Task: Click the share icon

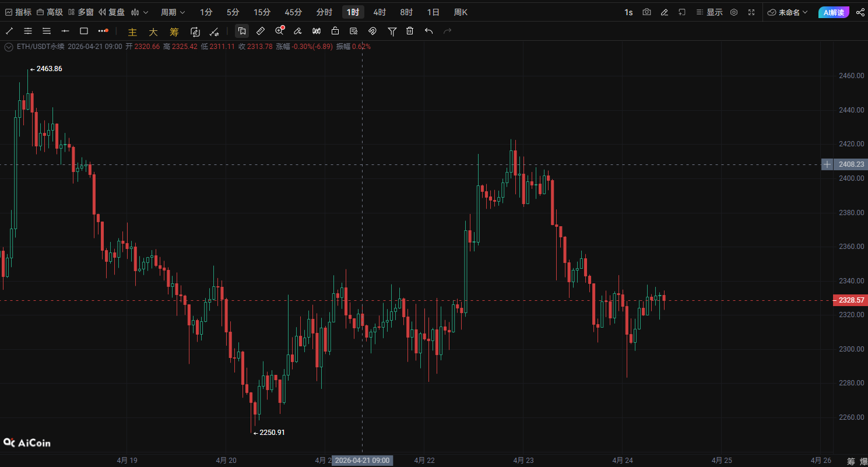Action: pyautogui.click(x=860, y=12)
